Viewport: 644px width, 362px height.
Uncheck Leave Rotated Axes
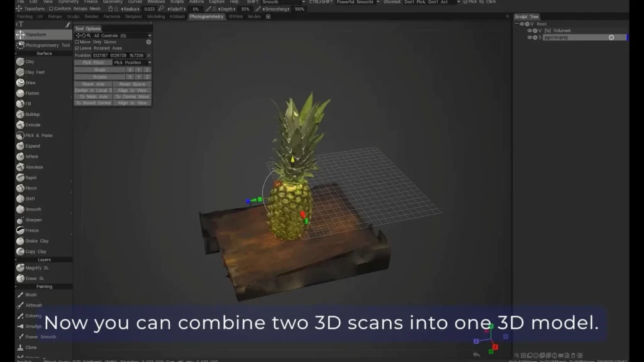[x=76, y=48]
